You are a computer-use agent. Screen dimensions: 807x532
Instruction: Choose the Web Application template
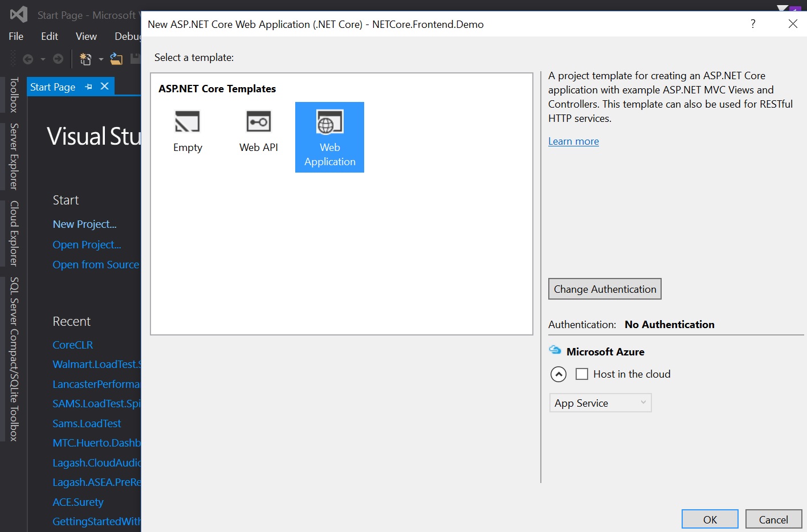click(x=329, y=137)
